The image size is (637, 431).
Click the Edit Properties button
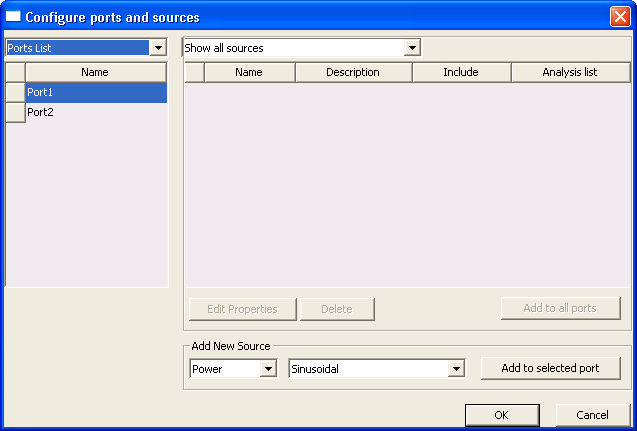242,309
